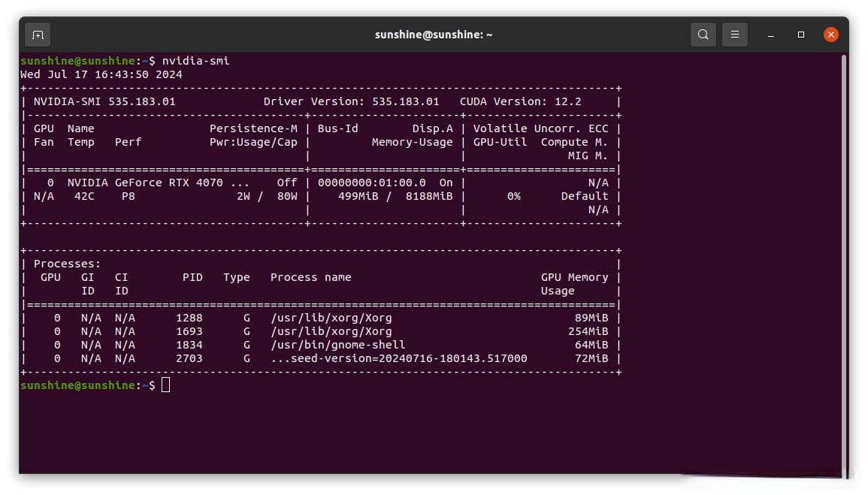Click the Bus-Id column header
This screenshot has height=495, width=868.
[337, 128]
